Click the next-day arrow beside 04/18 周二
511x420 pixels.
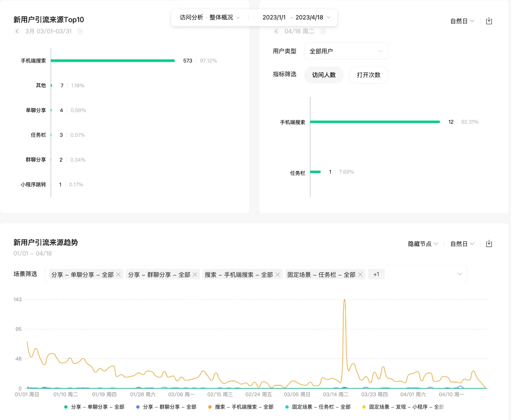click(x=323, y=31)
